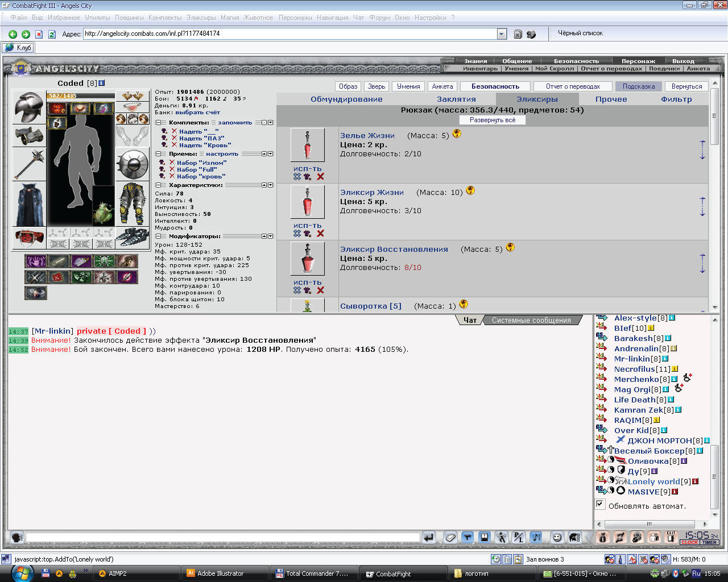This screenshot has height=582, width=728.
Task: Switch to the Обмундирование tab
Action: 346,99
